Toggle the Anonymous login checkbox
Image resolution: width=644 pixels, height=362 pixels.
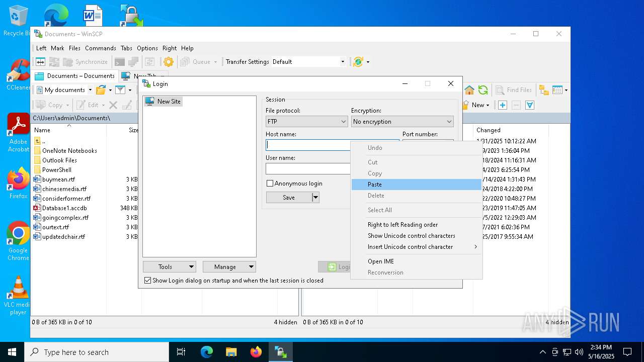(270, 184)
